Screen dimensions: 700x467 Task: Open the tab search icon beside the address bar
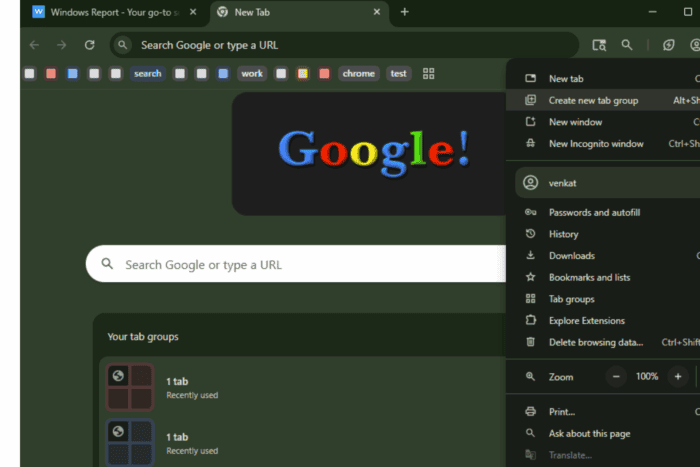(599, 45)
